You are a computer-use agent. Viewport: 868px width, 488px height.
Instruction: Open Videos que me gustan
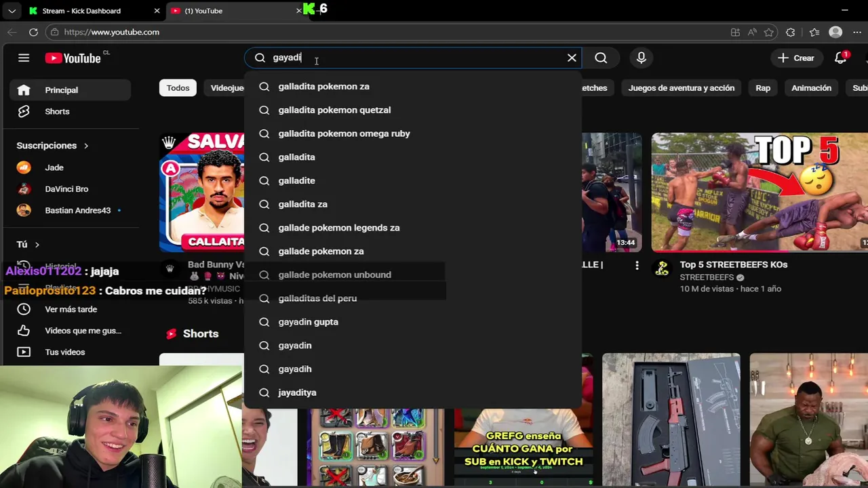click(x=70, y=331)
